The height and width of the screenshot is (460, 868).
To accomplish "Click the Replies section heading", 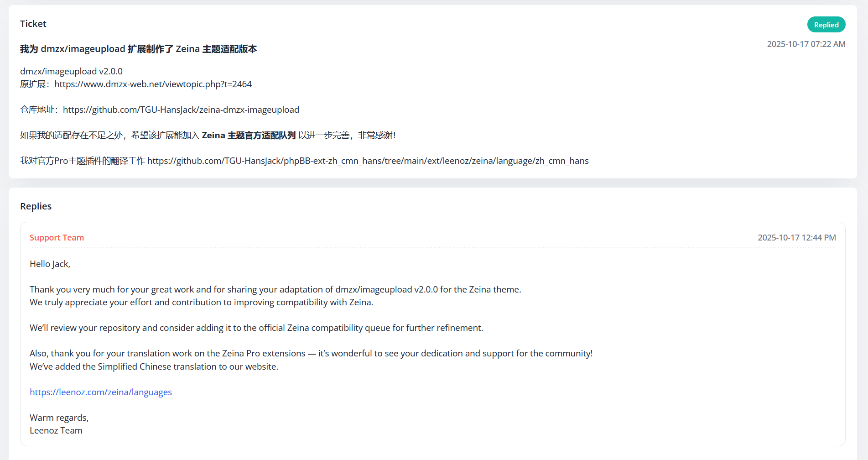I will [x=36, y=206].
